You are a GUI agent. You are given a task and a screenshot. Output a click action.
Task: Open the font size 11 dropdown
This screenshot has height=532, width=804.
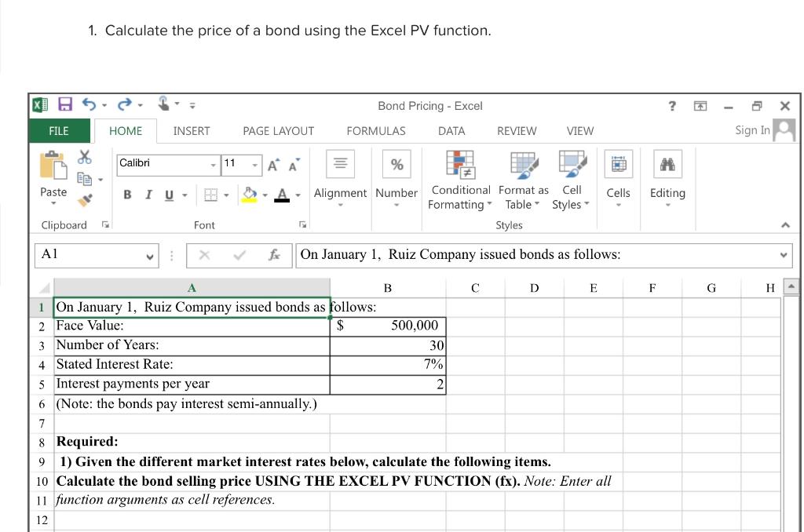254,165
